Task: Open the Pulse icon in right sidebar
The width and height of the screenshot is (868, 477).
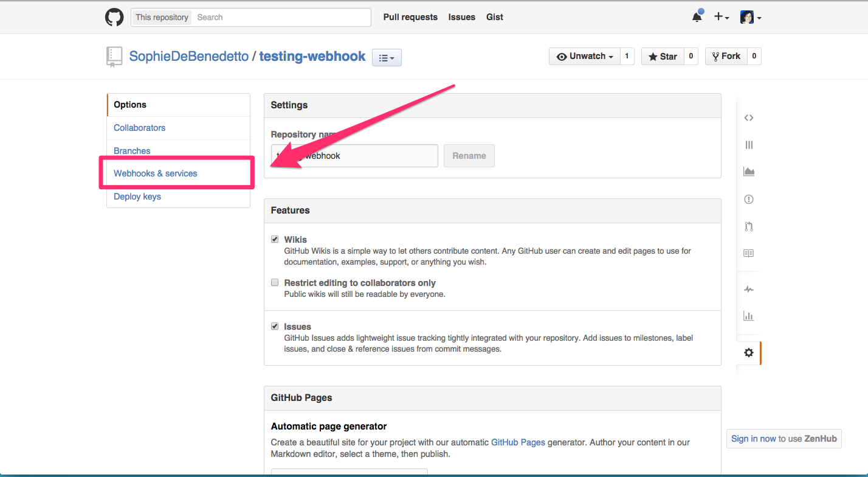Action: (x=748, y=290)
